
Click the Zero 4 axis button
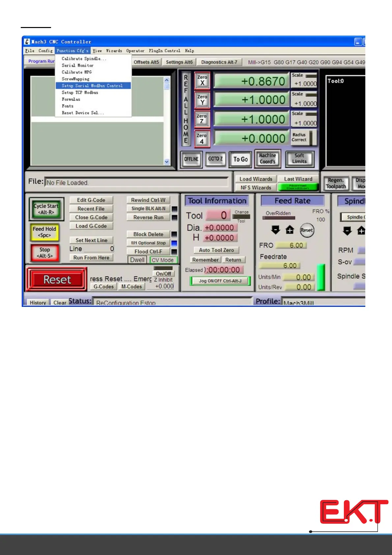tap(202, 138)
